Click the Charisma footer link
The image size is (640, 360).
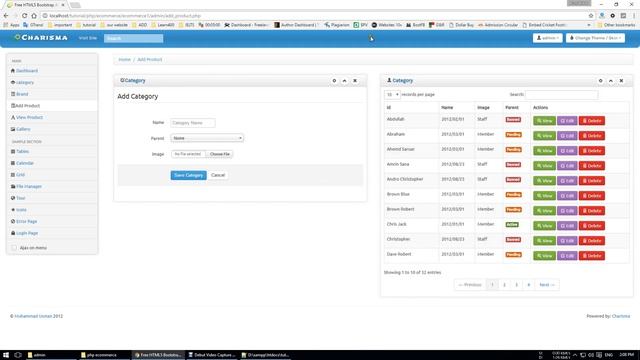[x=621, y=316]
